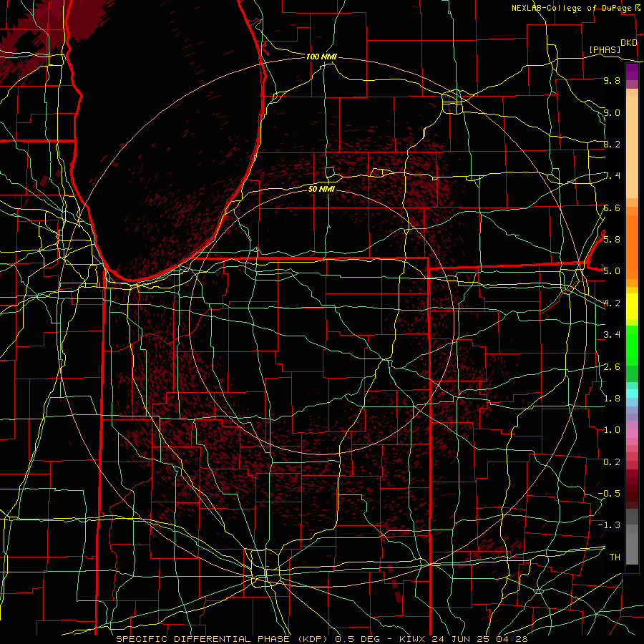This screenshot has width=644, height=644.
Task: Pick the purple segment atop the color bar
Action: [632, 72]
